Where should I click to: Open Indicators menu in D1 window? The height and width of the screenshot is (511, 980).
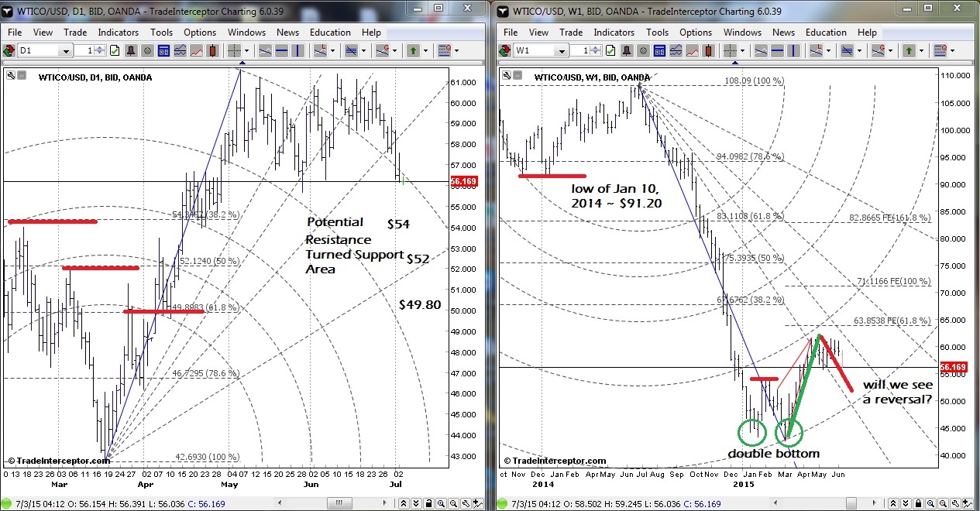tap(119, 33)
